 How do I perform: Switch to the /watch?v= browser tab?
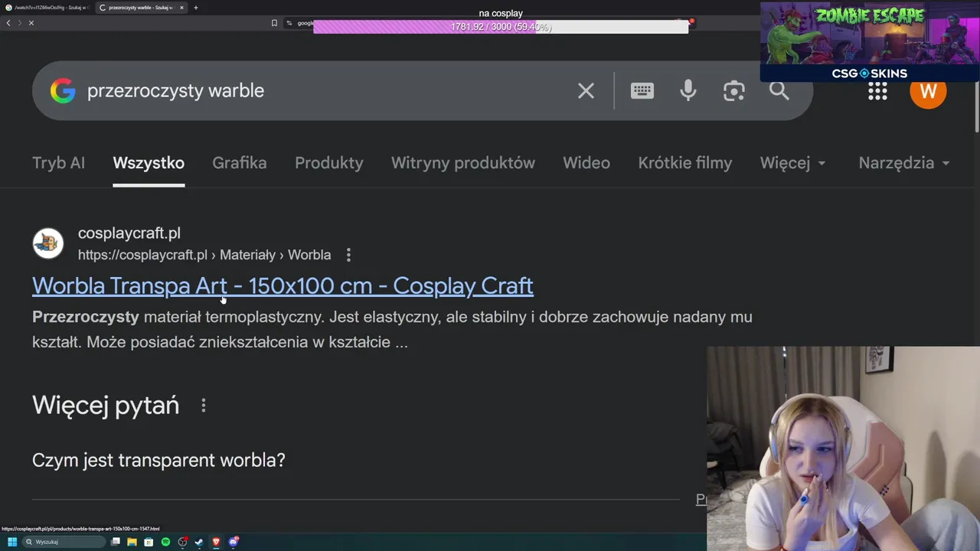click(46, 8)
